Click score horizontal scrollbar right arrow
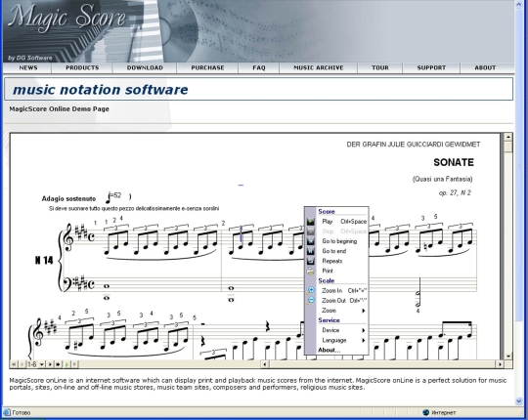The height and width of the screenshot is (420, 528). pos(500,364)
